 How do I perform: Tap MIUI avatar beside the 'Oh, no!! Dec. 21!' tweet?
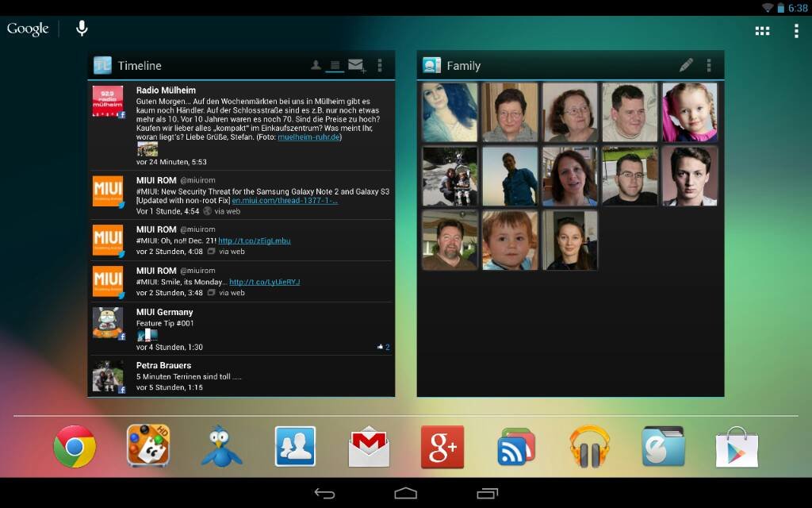[108, 240]
